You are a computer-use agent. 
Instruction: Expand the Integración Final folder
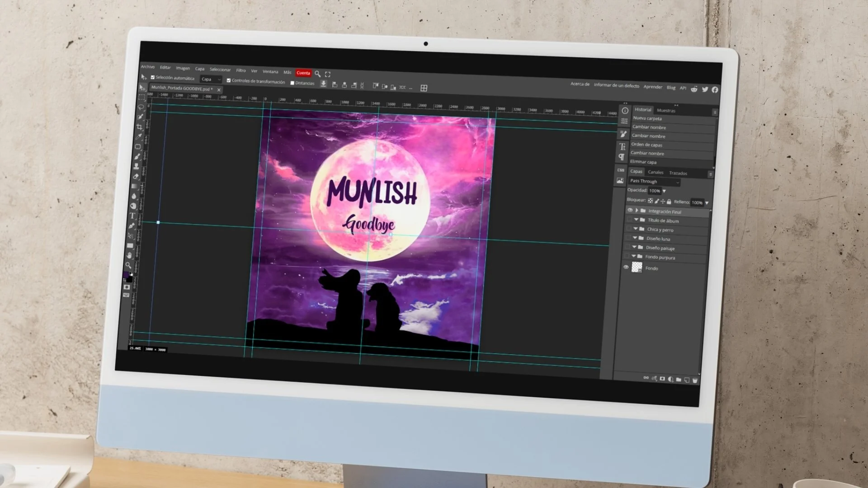click(x=637, y=211)
